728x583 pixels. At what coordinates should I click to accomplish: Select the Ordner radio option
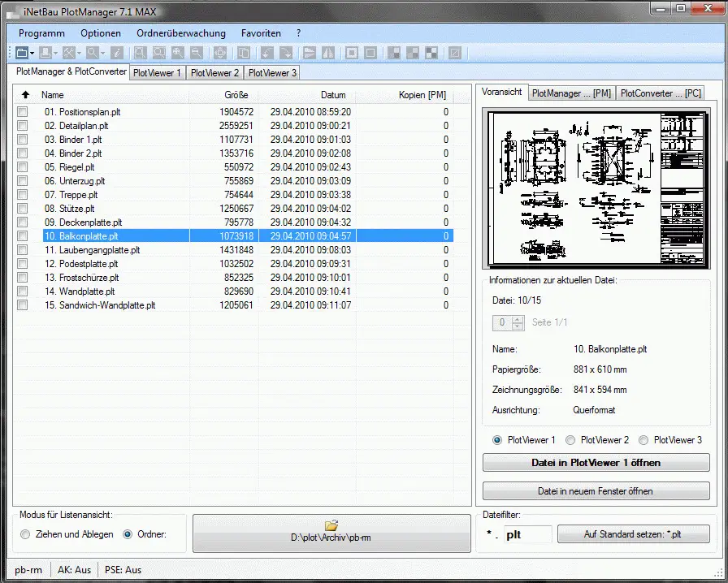coord(128,534)
